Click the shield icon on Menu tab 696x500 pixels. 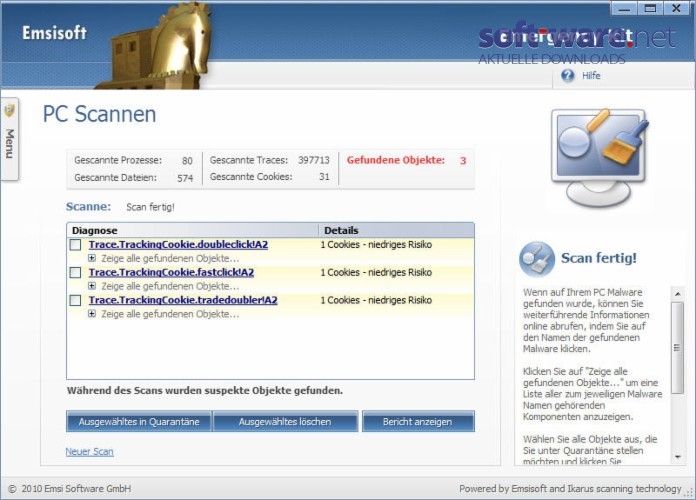9,110
